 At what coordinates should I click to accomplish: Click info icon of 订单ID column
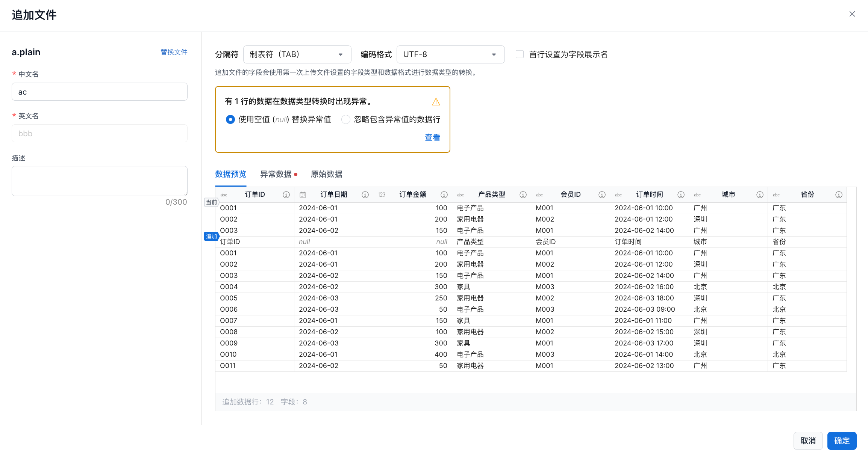[x=286, y=195]
